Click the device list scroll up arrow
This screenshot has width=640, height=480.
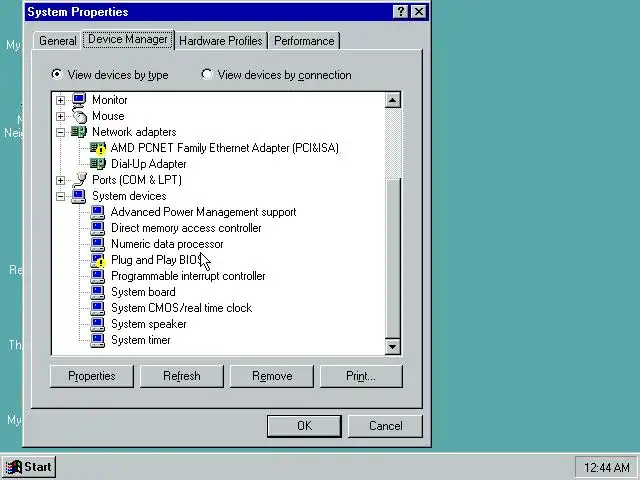[393, 100]
